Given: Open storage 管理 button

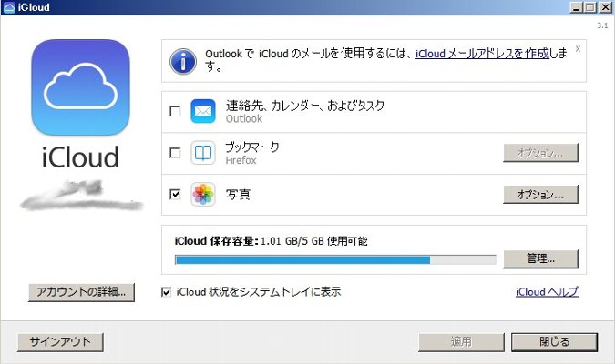Looking at the screenshot, I should click(x=540, y=258).
